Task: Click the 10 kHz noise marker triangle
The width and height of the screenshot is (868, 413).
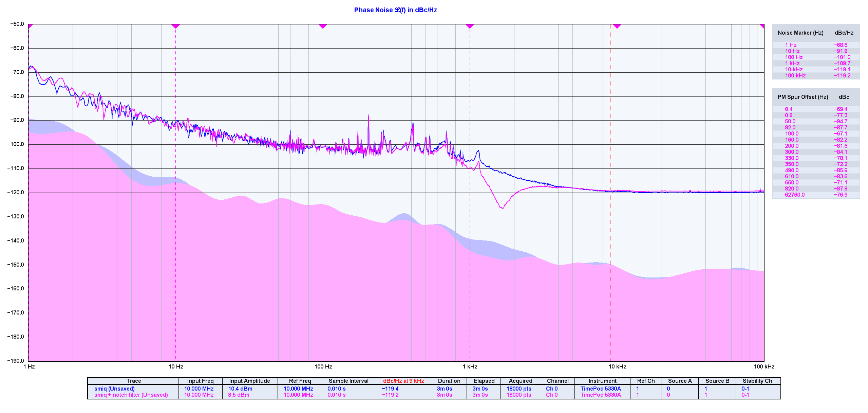Action: tap(617, 26)
